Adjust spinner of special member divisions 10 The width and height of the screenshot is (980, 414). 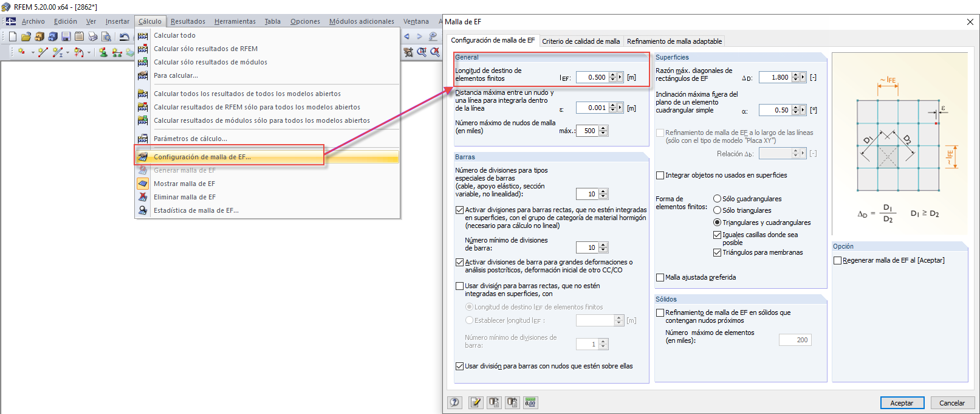click(x=603, y=194)
